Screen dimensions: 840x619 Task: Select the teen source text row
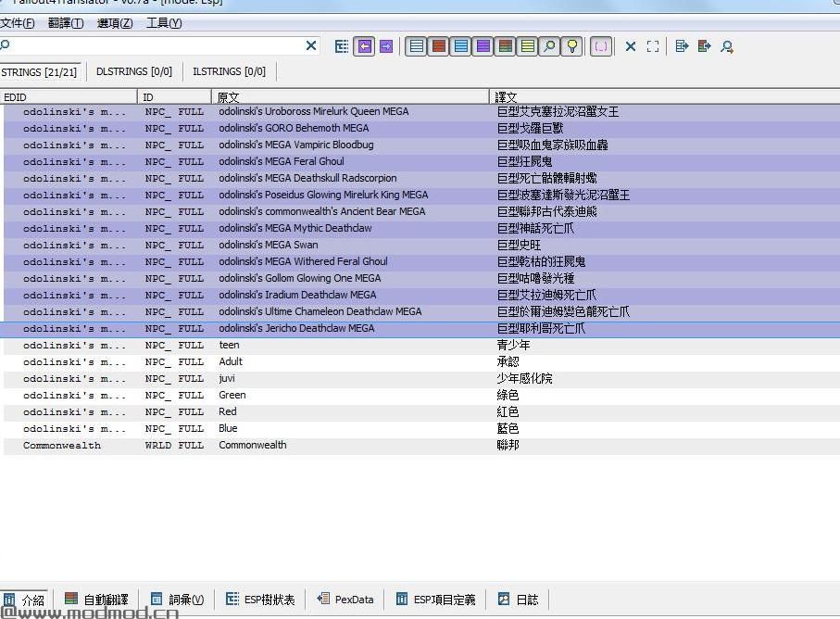pos(421,345)
